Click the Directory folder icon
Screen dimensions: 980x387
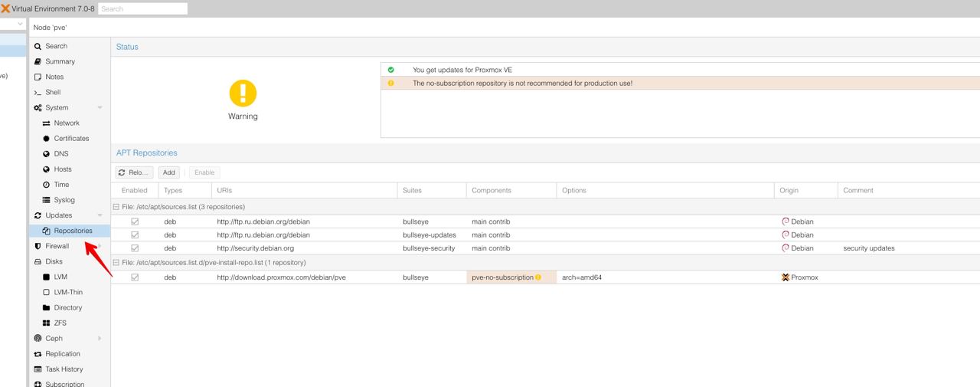click(46, 307)
